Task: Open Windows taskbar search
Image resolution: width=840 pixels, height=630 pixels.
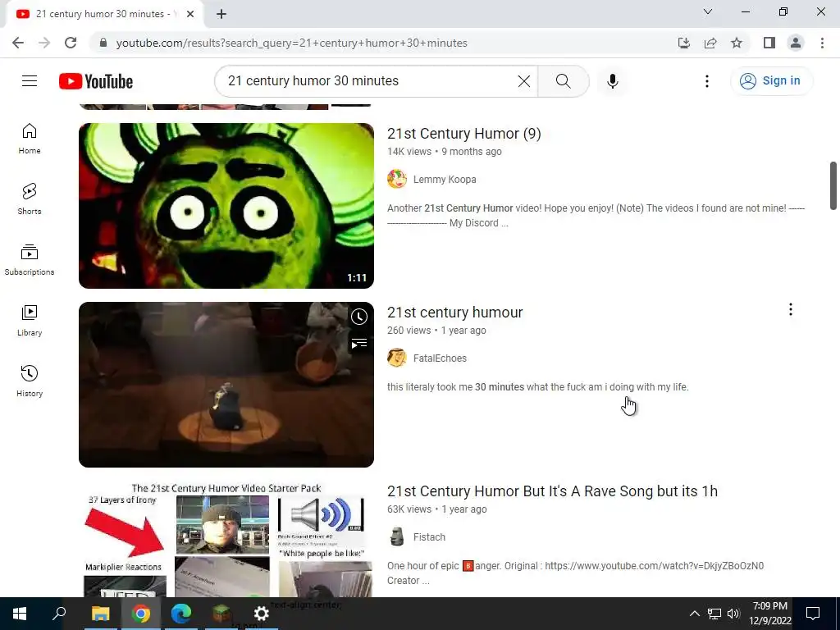Action: [x=59, y=614]
